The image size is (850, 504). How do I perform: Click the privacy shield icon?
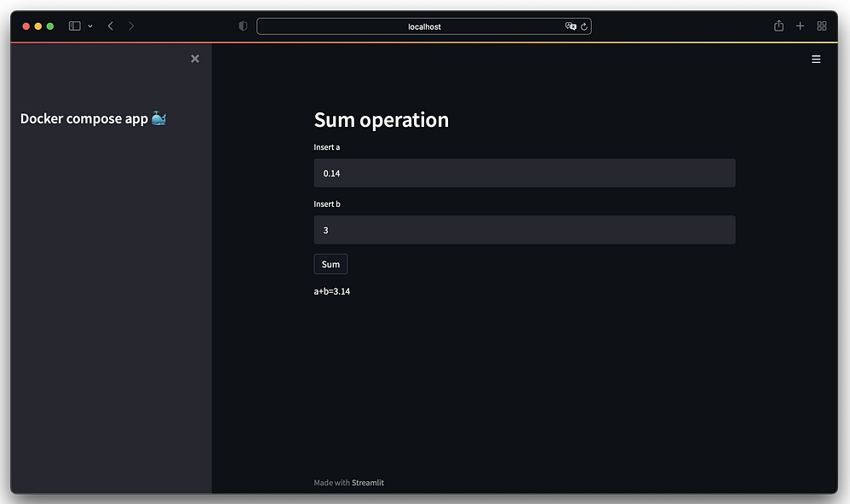(x=243, y=26)
